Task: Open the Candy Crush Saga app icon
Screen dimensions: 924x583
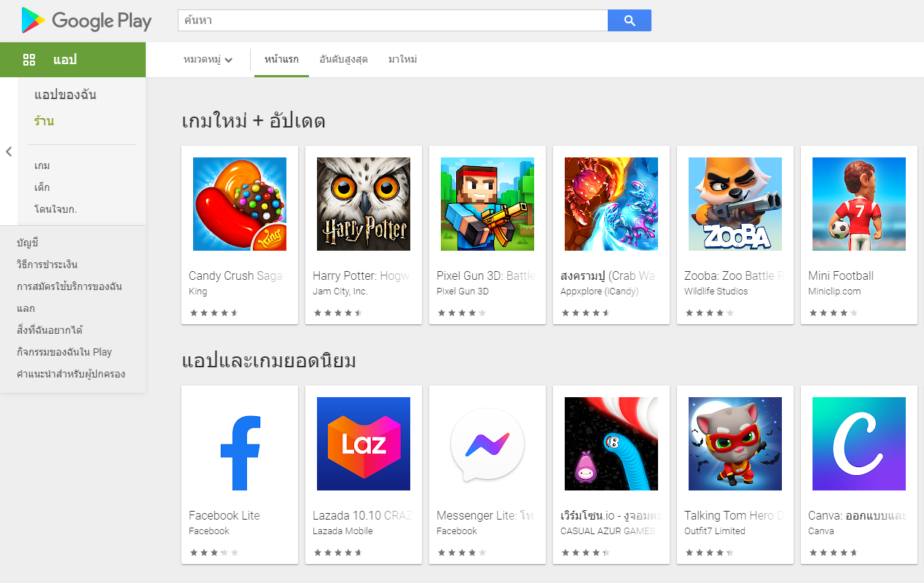Action: tap(240, 204)
